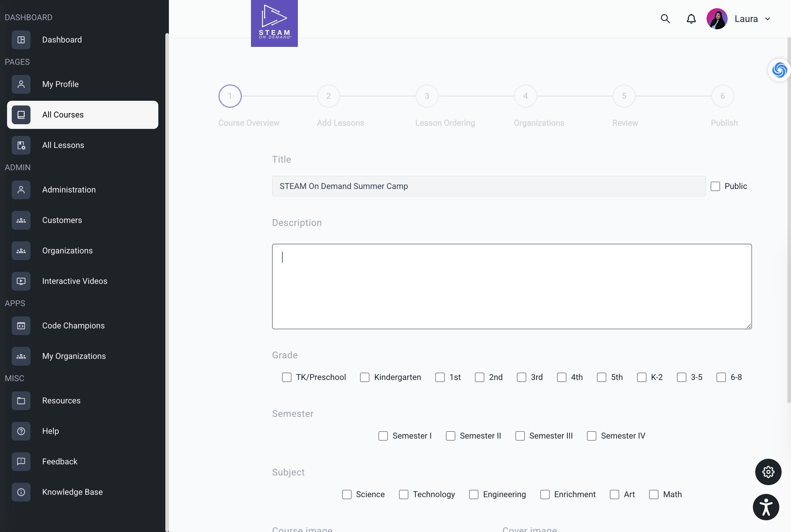
Task: Click the blue swirl assistant icon
Action: [779, 70]
